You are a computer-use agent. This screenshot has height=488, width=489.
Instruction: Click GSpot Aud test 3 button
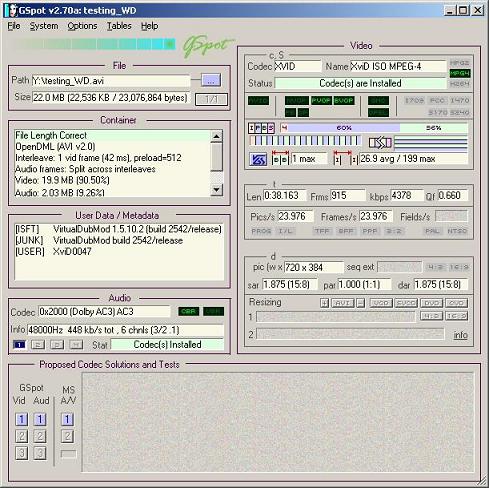40,453
